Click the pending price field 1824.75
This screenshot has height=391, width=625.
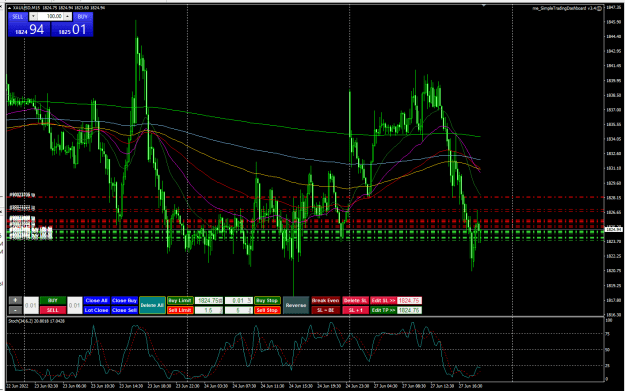pos(209,300)
